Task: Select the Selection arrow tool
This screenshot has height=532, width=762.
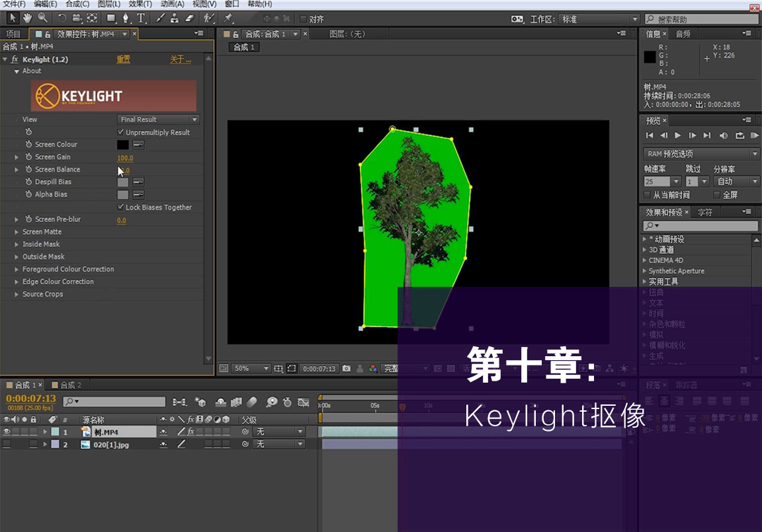Action: pyautogui.click(x=13, y=19)
